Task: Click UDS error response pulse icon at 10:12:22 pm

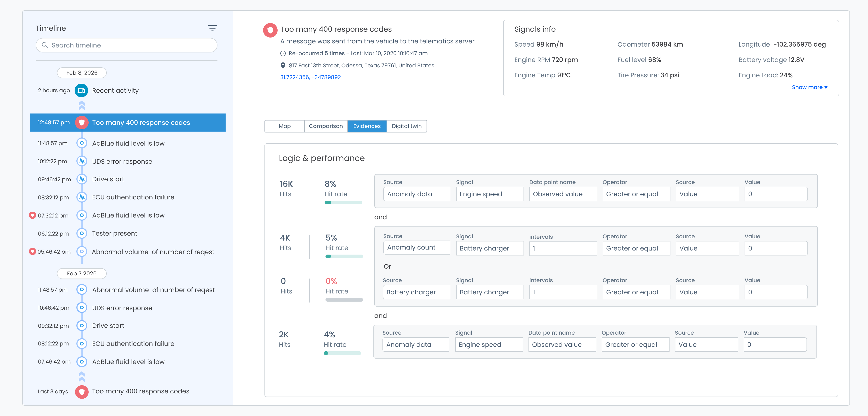Action: pos(82,161)
